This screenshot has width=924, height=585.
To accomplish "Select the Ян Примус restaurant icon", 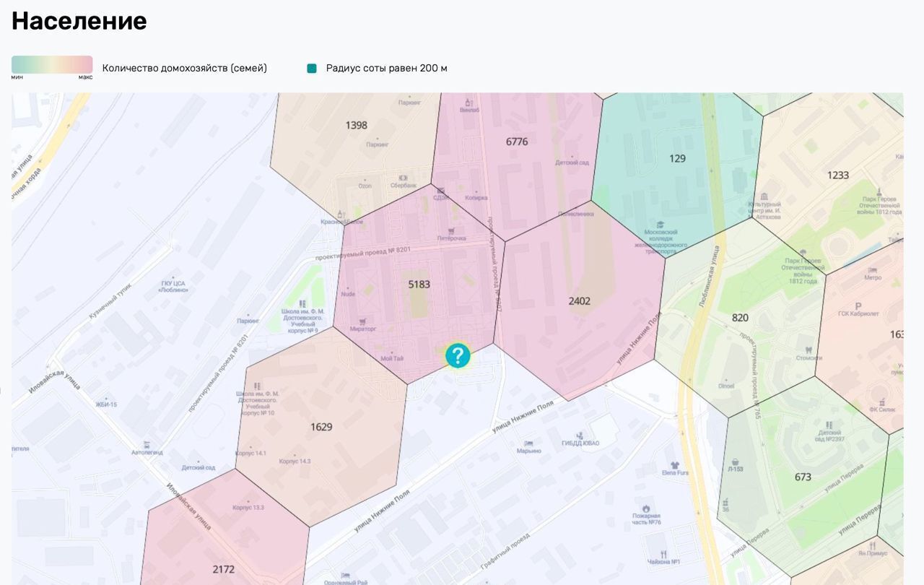I will pyautogui.click(x=873, y=545).
